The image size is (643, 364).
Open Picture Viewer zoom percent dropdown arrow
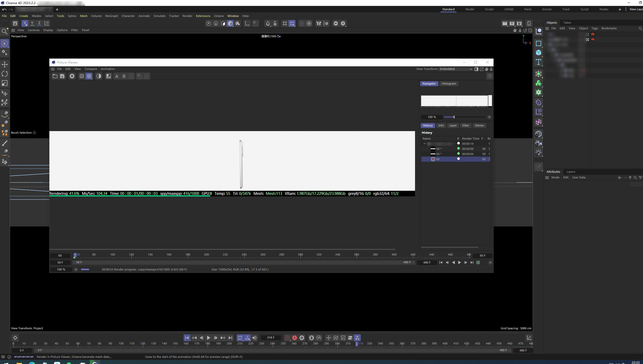point(76,269)
